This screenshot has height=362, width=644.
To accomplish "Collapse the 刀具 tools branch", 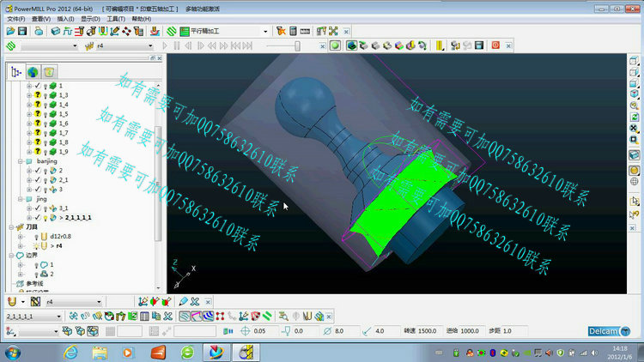I will tap(11, 227).
